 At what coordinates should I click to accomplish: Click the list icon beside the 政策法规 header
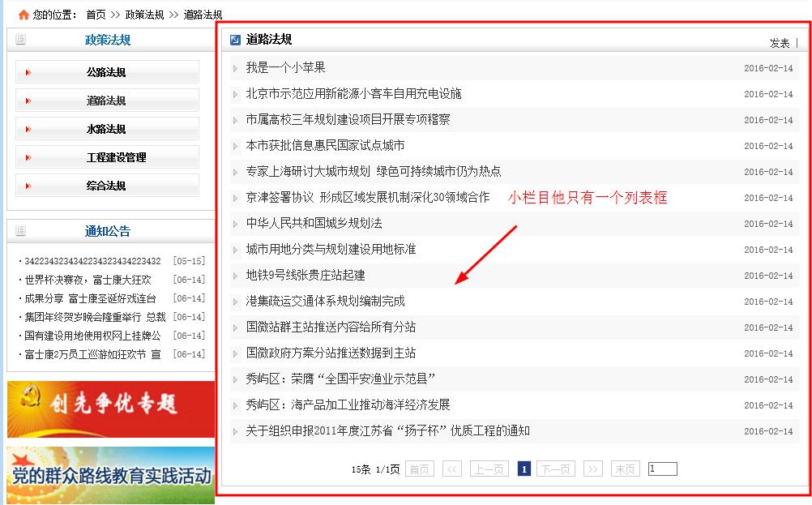click(20, 40)
